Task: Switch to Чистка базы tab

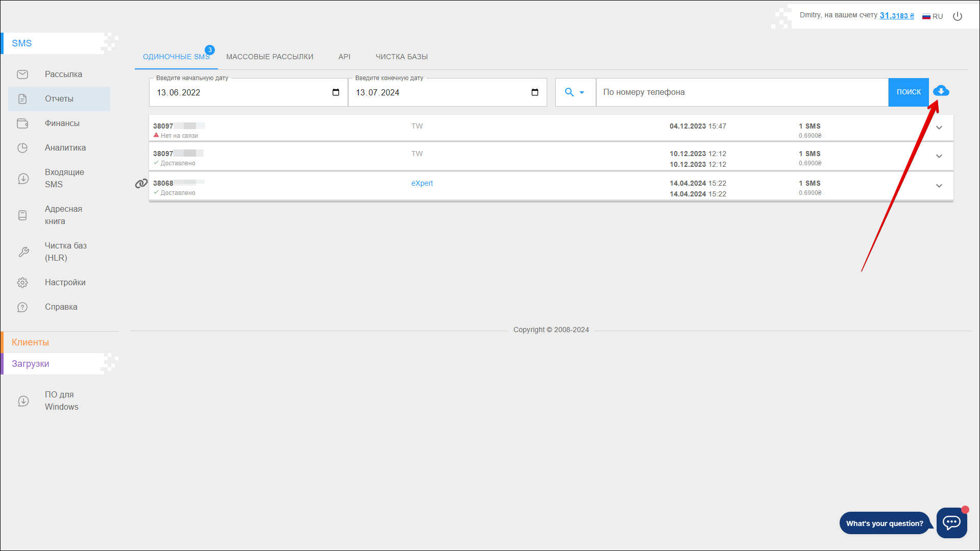Action: (x=401, y=57)
